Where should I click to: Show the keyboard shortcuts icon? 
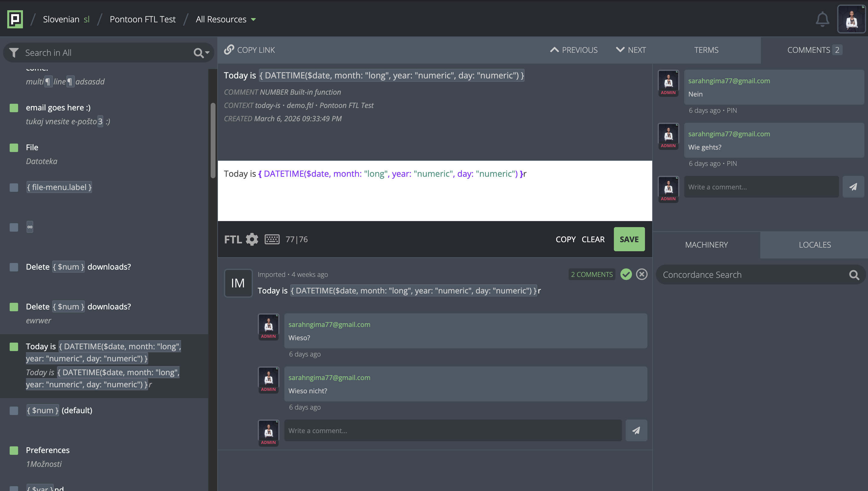pyautogui.click(x=272, y=239)
